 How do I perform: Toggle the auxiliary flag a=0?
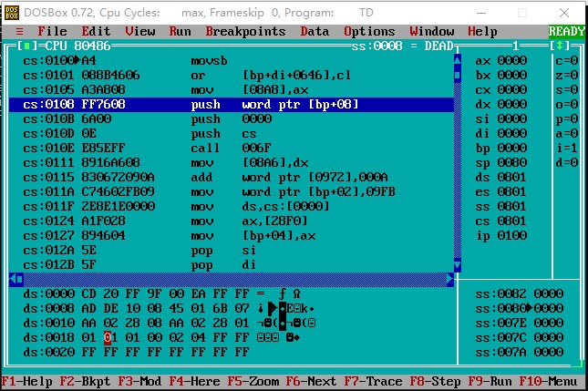tap(567, 133)
